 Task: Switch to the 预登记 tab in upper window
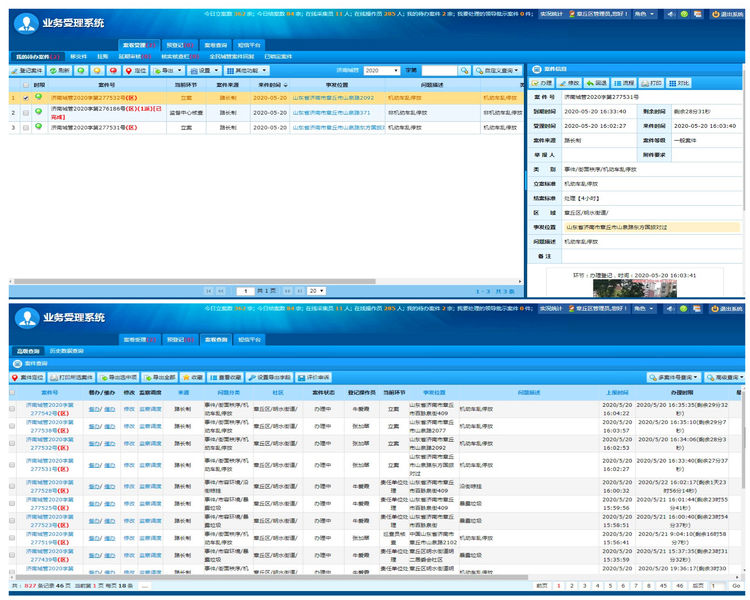coord(177,45)
